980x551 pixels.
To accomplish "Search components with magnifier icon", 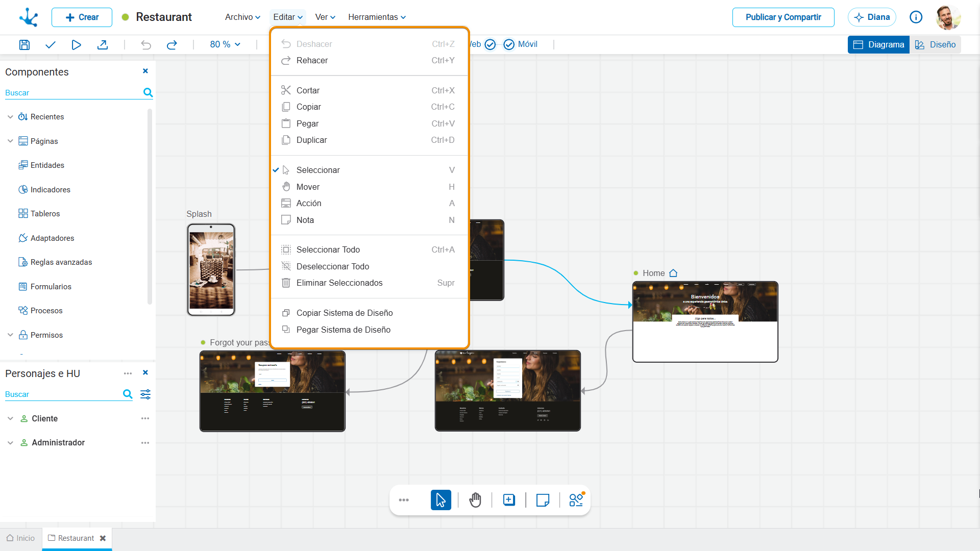I will pyautogui.click(x=148, y=92).
